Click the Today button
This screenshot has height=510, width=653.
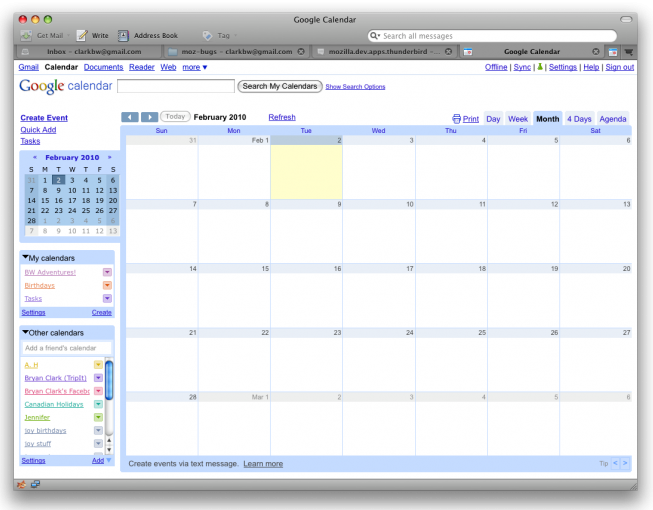click(x=175, y=117)
